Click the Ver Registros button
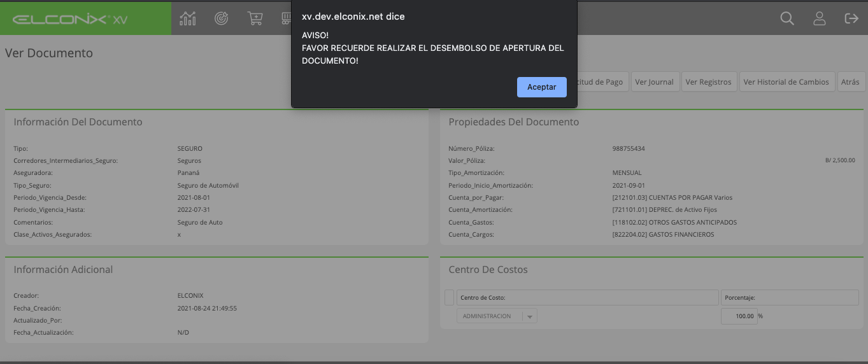The height and width of the screenshot is (364, 868). point(709,81)
